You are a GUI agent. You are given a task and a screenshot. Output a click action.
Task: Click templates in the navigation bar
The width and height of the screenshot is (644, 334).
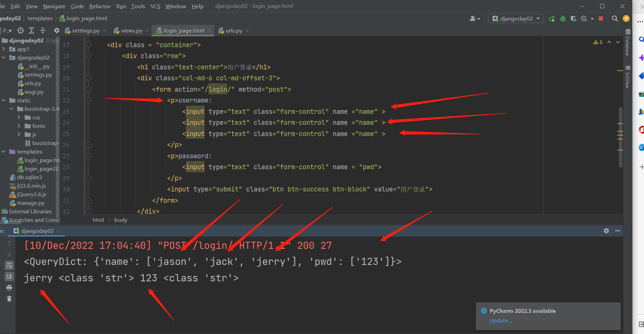(40, 18)
